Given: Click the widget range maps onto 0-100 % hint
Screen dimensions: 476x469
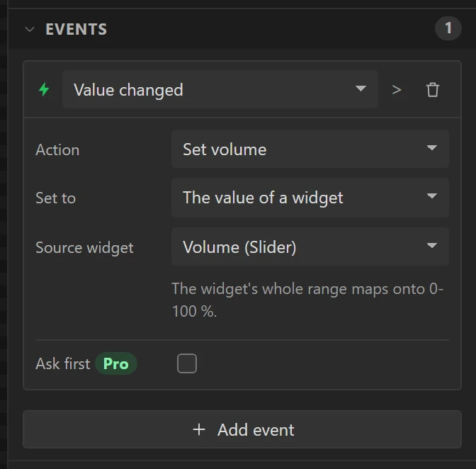Looking at the screenshot, I should 307,300.
